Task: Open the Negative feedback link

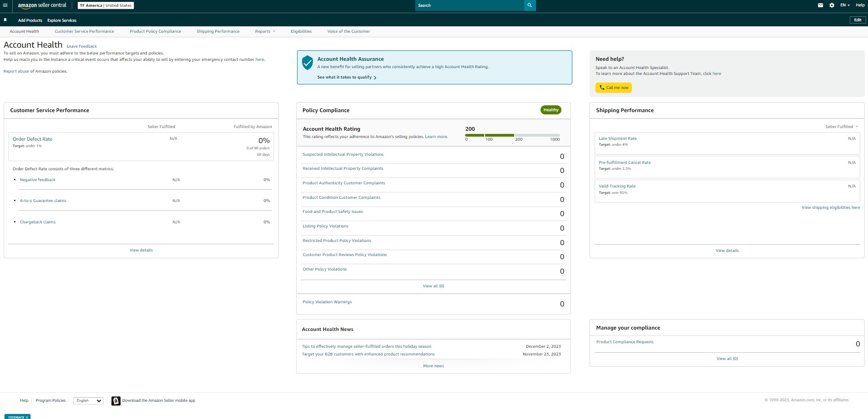Action: tap(38, 180)
